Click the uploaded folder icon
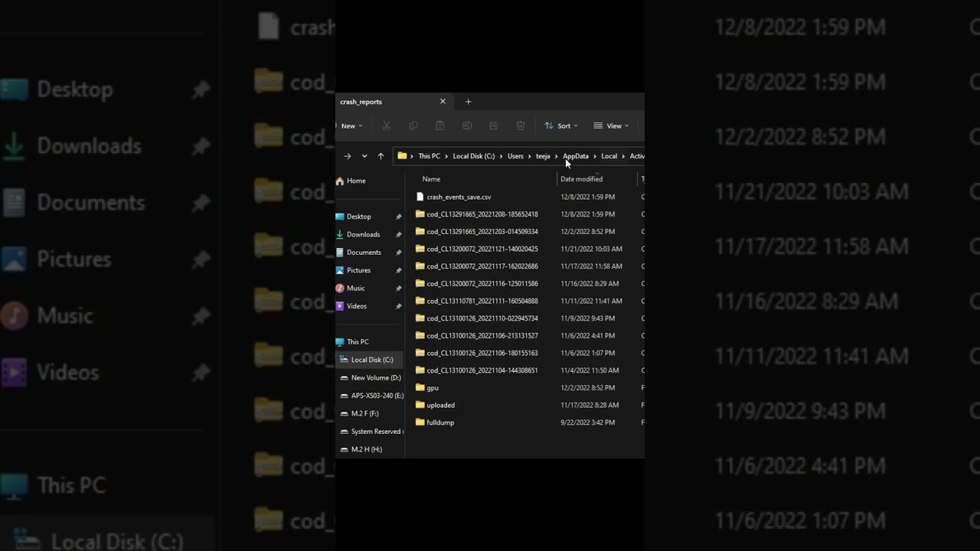The image size is (980, 551). (x=420, y=405)
